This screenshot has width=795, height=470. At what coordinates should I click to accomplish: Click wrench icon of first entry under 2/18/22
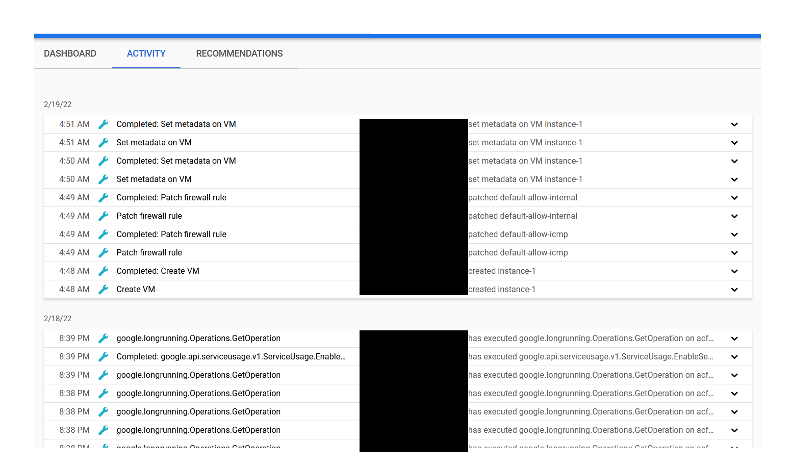click(103, 338)
